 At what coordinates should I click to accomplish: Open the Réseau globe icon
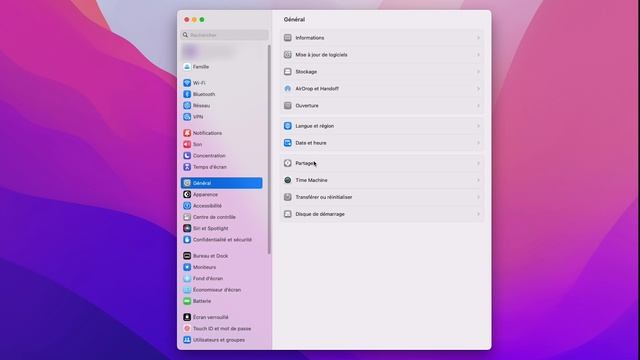click(x=187, y=105)
